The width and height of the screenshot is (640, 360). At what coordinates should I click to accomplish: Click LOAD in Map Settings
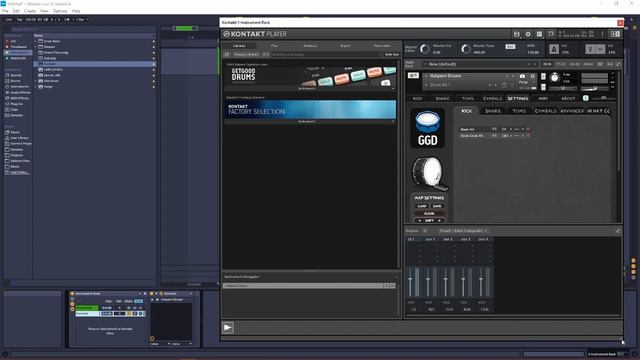pos(422,206)
